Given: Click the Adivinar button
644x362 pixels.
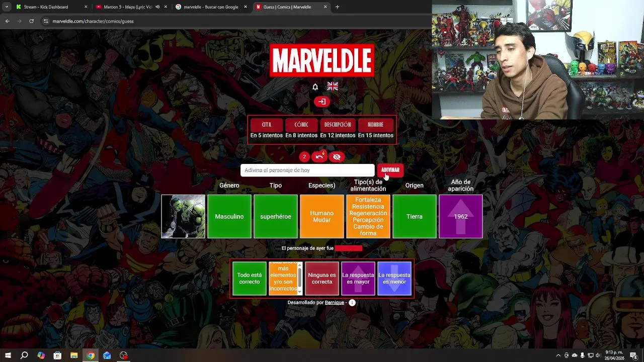Looking at the screenshot, I should coord(390,170).
